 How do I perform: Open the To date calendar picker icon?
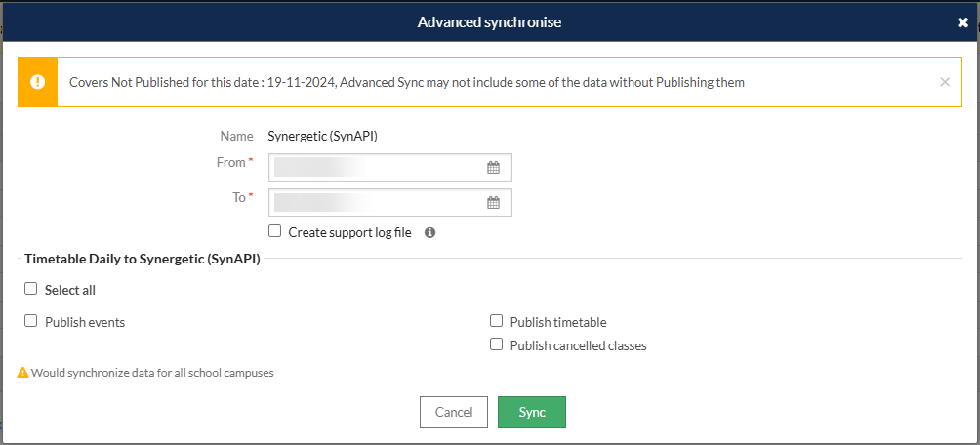pos(493,203)
